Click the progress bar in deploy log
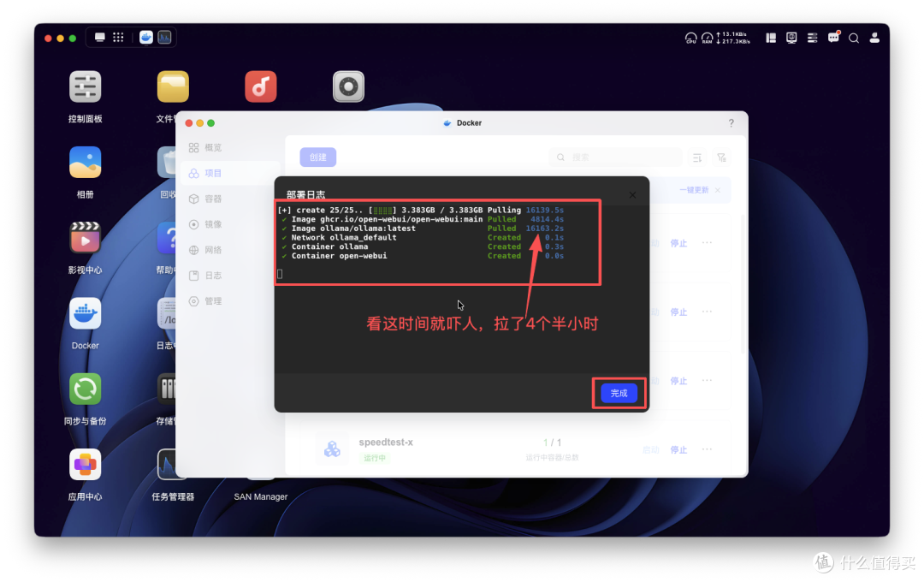 pyautogui.click(x=383, y=210)
